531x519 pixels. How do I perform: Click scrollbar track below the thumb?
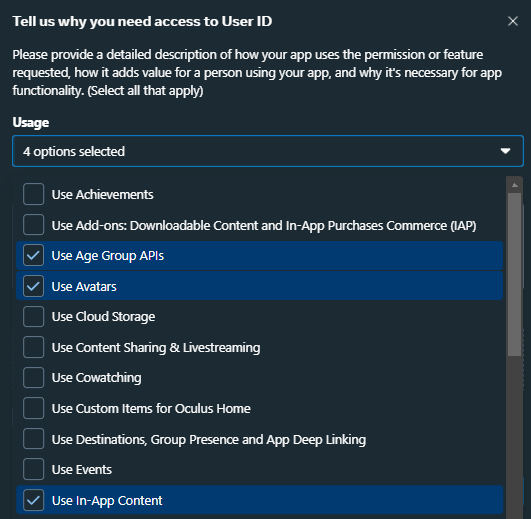pos(514,437)
